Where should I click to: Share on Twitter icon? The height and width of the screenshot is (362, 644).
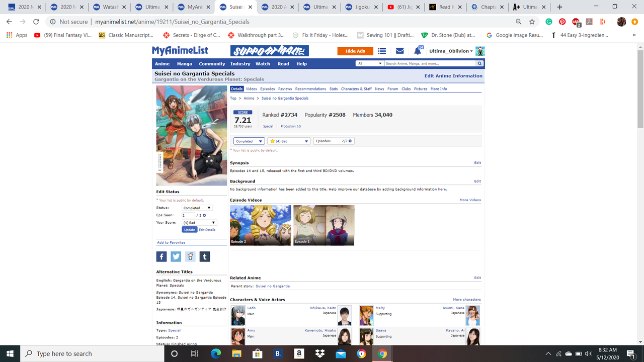pyautogui.click(x=176, y=256)
